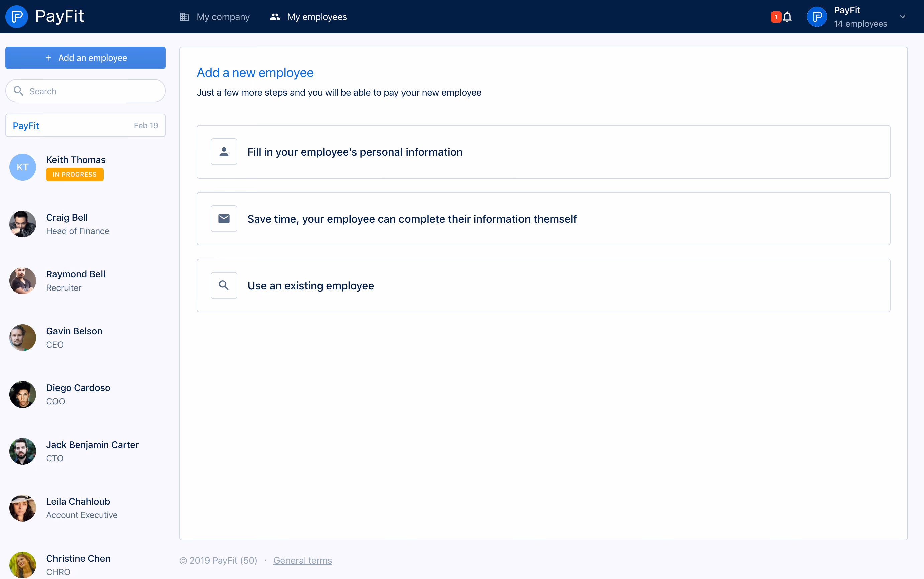Viewport: 924px width, 579px height.
Task: Click the search magnifier icon in sidebar
Action: tap(18, 91)
